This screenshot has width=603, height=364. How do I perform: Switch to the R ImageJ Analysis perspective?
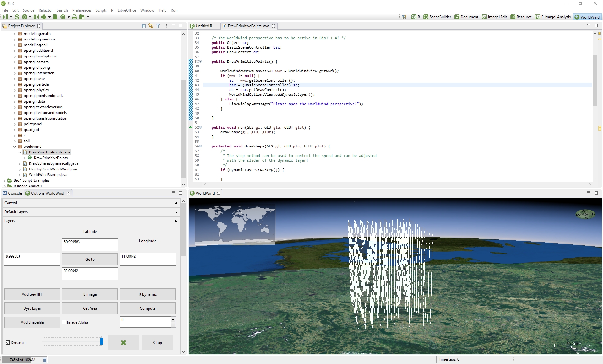tap(553, 17)
